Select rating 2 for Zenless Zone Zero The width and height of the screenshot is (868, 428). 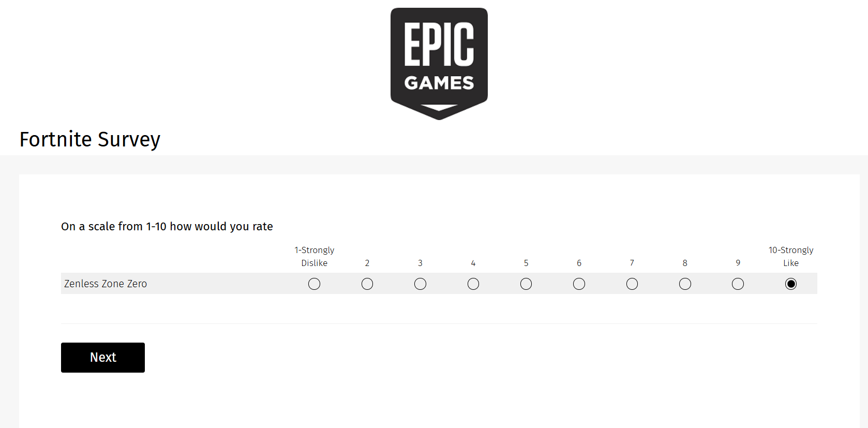pyautogui.click(x=367, y=284)
